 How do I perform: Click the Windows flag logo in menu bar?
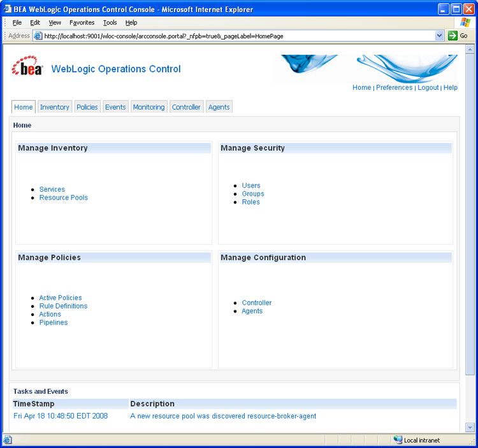click(x=465, y=22)
